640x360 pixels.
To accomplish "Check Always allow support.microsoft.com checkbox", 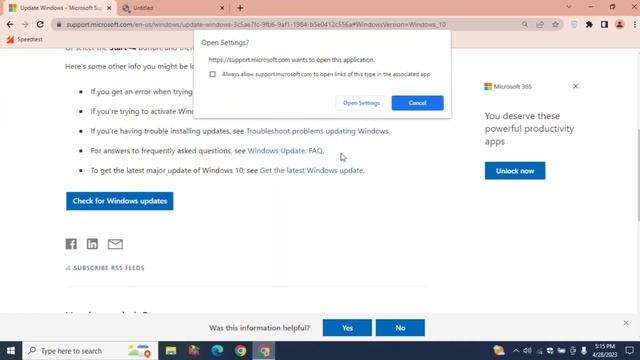I will [213, 74].
